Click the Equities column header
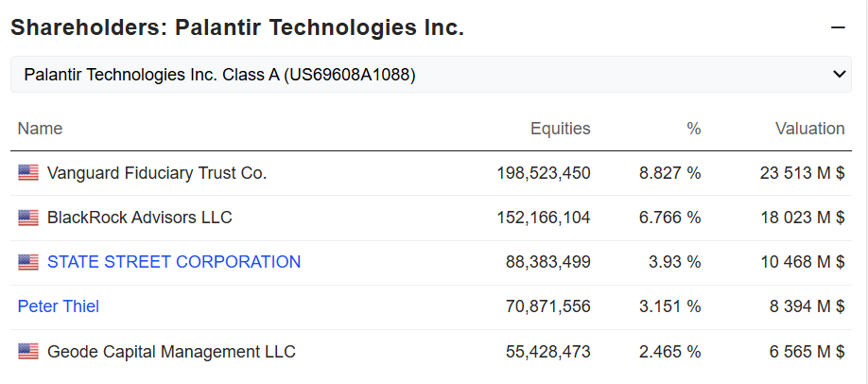The height and width of the screenshot is (384, 868). tap(560, 129)
